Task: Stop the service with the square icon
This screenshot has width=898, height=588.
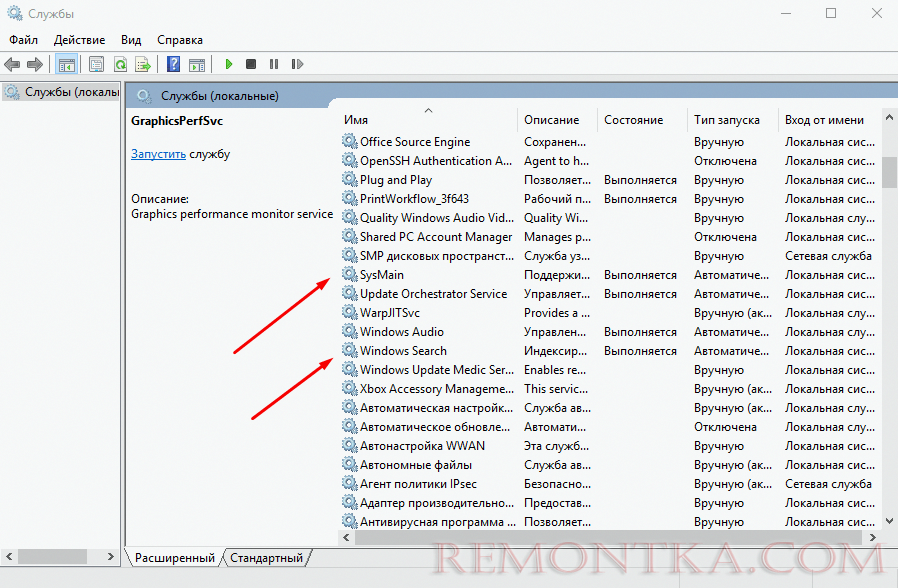Action: pos(251,64)
